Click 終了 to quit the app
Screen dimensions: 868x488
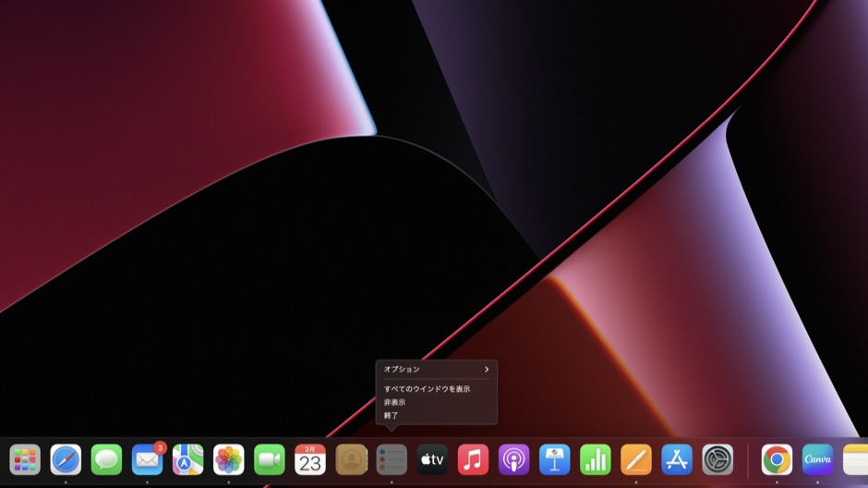(392, 416)
